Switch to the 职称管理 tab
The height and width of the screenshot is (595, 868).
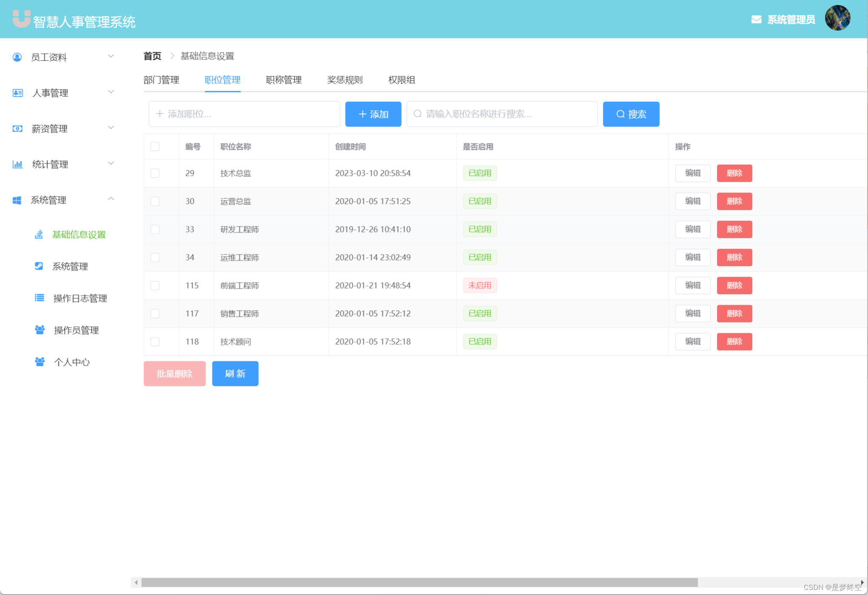coord(283,80)
